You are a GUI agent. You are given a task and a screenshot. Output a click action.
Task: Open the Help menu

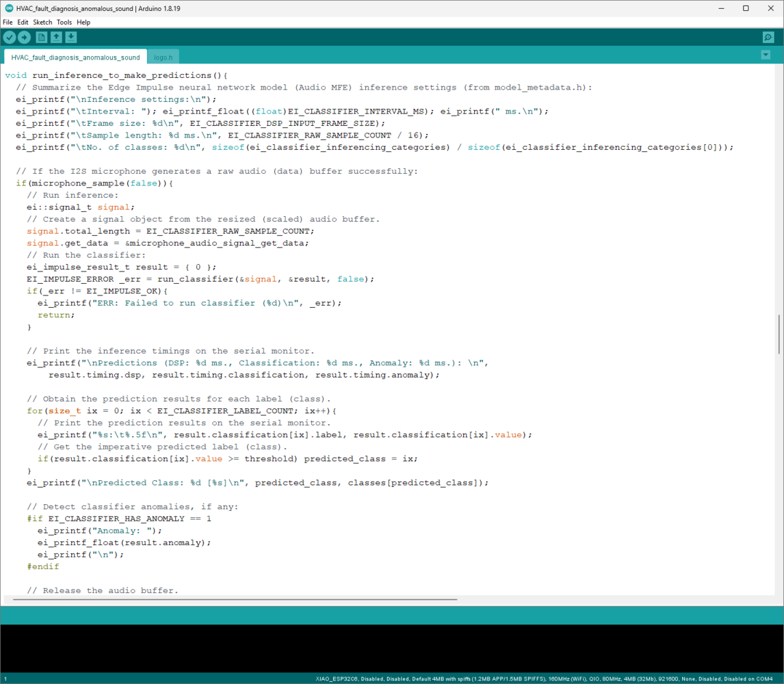coord(83,23)
